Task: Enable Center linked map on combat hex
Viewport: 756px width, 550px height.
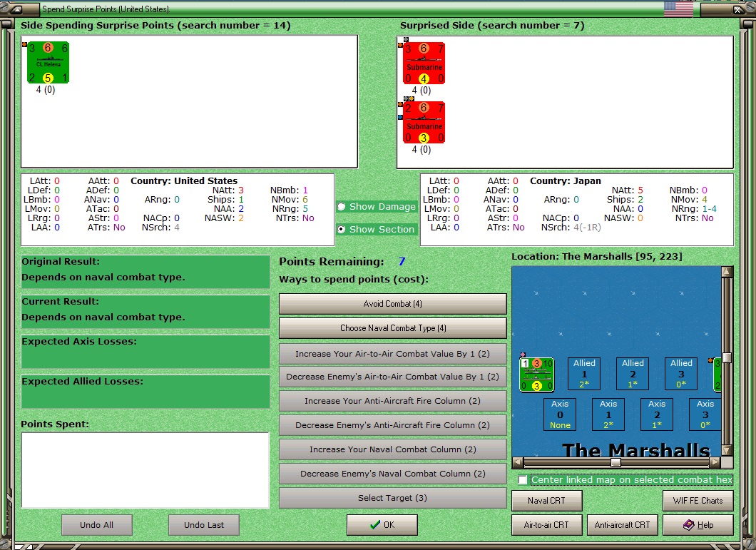Action: point(523,479)
